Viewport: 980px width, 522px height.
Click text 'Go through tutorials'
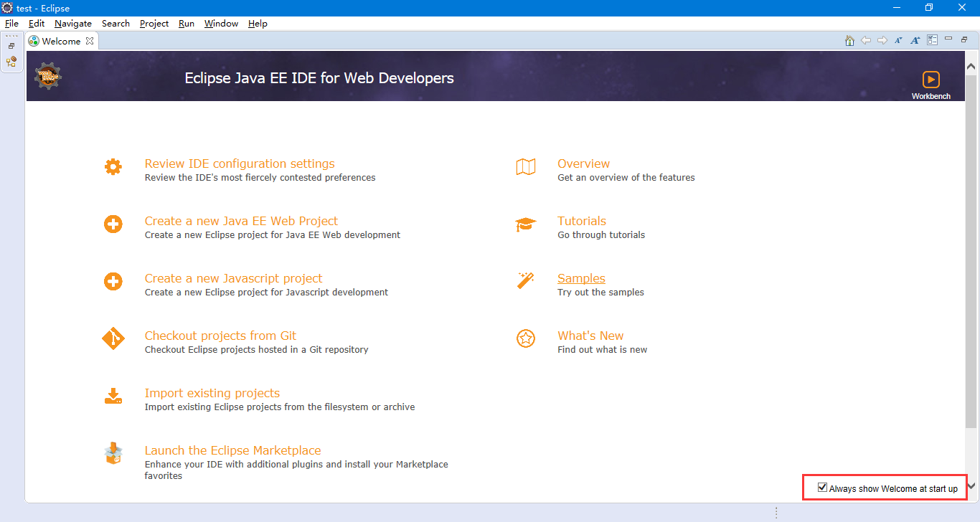click(x=601, y=235)
